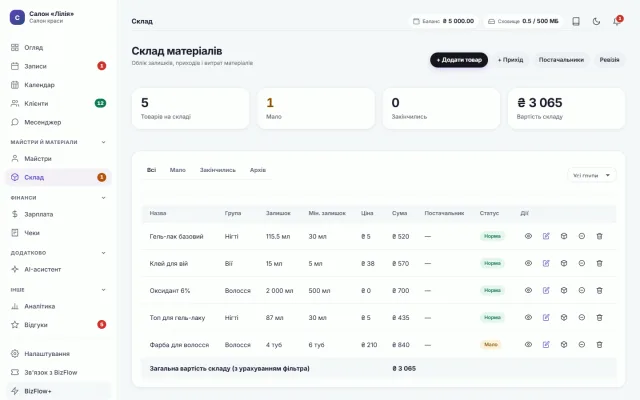The height and width of the screenshot is (400, 640).
Task: Edit the Оксидант 6% item
Action: coord(546,290)
